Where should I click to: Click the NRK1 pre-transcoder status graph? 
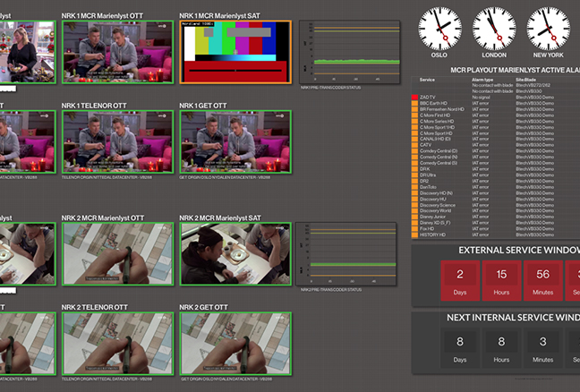click(350, 52)
